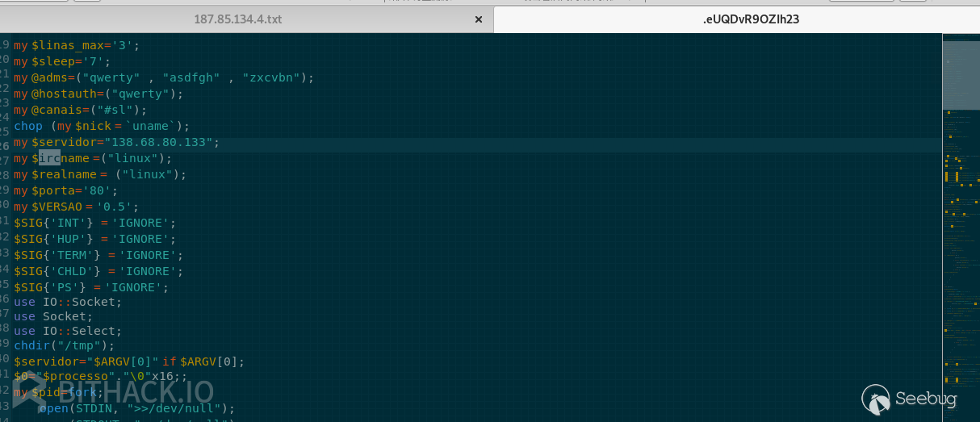Click the use IO::Select; line
Screen dimensions: 980x422
pyautogui.click(x=68, y=331)
